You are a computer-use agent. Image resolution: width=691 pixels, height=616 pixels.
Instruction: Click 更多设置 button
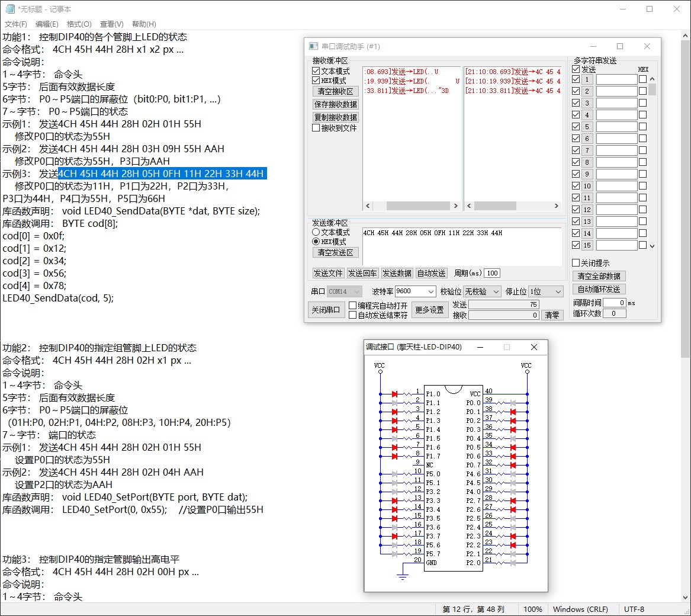tap(430, 310)
